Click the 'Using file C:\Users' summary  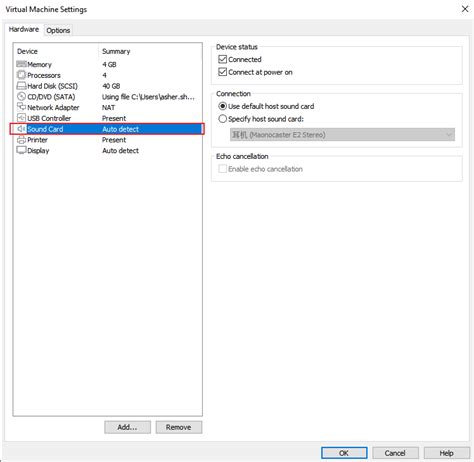[x=148, y=97]
